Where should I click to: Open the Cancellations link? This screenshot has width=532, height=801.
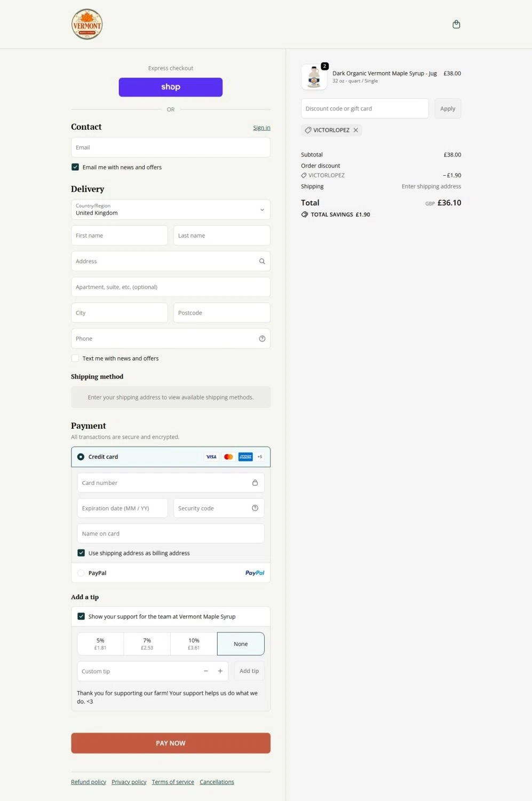(217, 782)
